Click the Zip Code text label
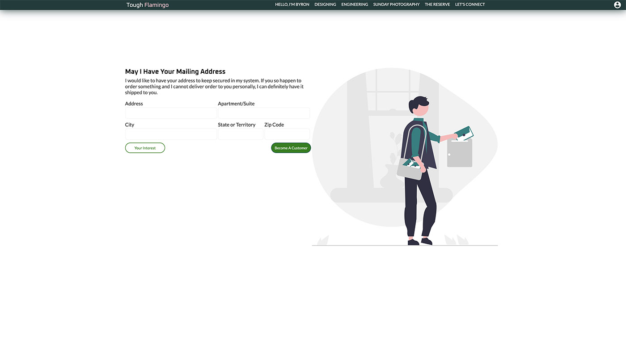 coord(274,125)
